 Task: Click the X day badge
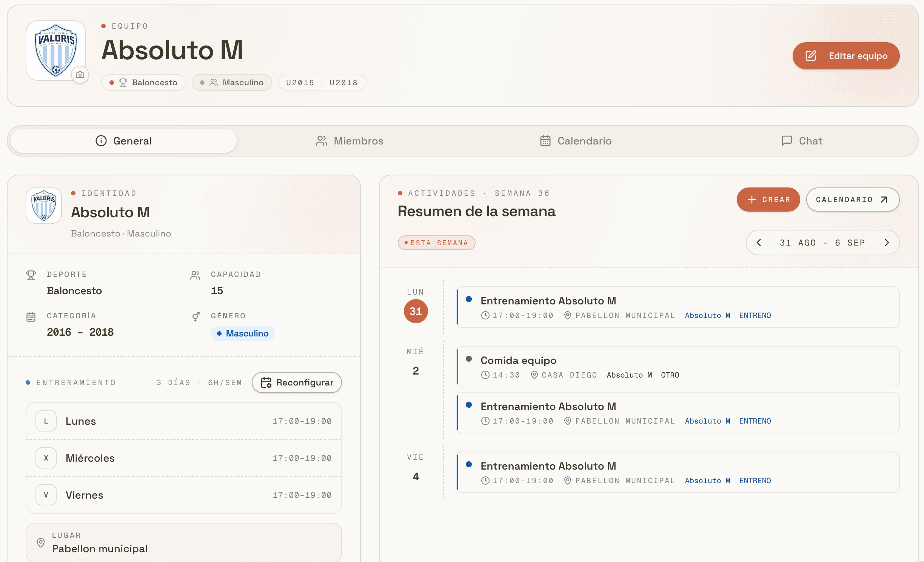[46, 458]
